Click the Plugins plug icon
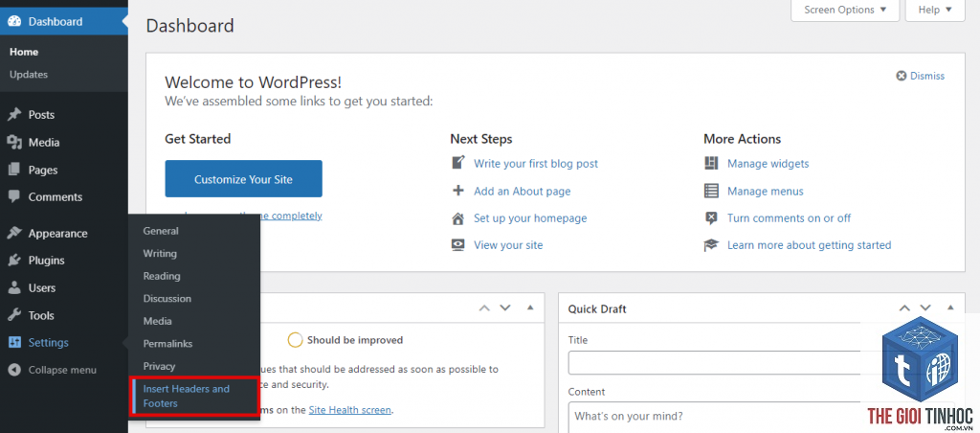The height and width of the screenshot is (433, 980). pyautogui.click(x=14, y=261)
